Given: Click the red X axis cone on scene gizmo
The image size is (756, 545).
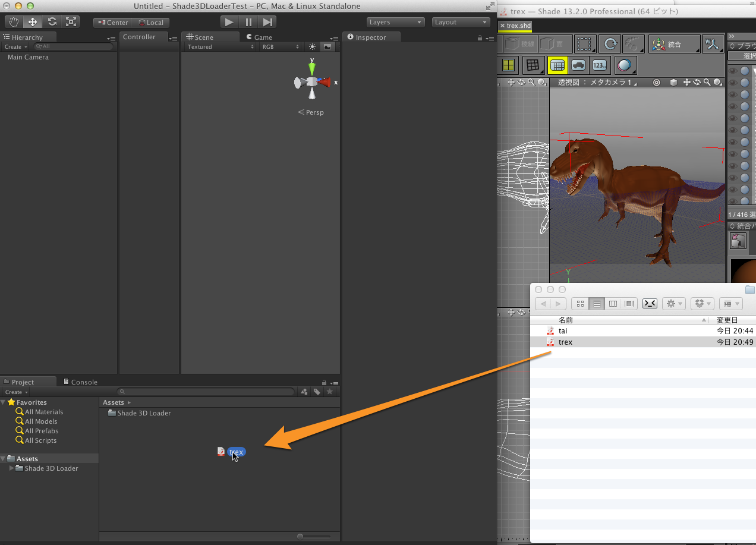Looking at the screenshot, I should pos(325,83).
